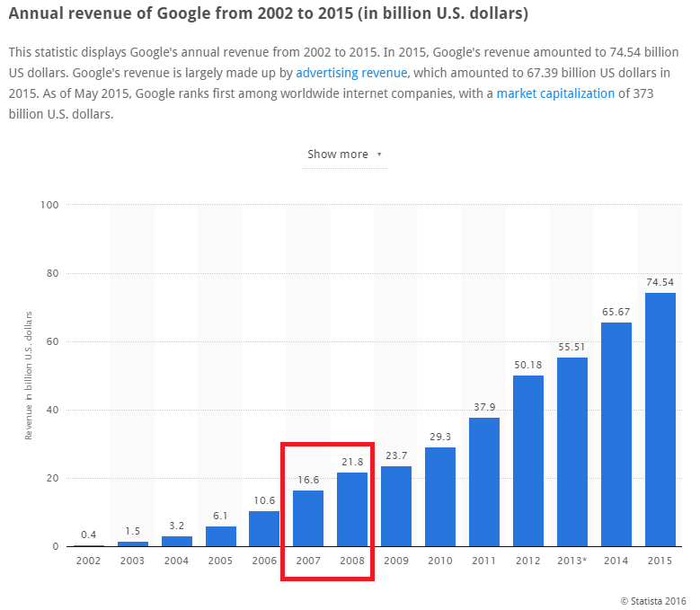Open the market capitalization link
Viewport: 700px width, 610px height.
click(555, 93)
